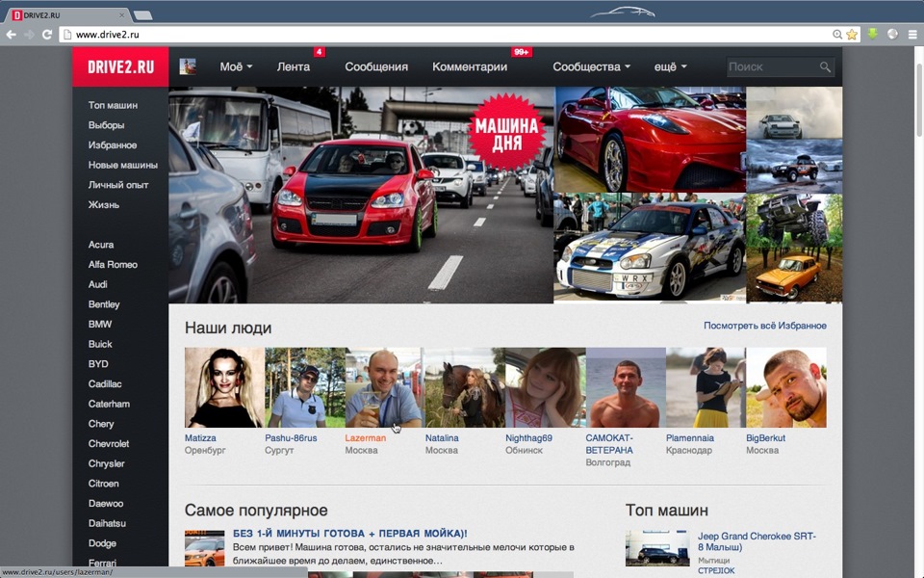The height and width of the screenshot is (578, 924).
Task: Open the user avatar in header
Action: click(188, 66)
